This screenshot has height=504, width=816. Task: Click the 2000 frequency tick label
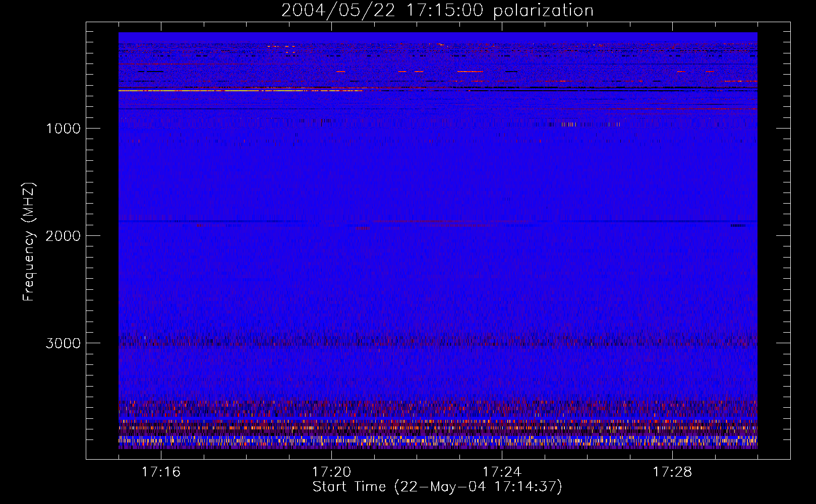point(63,236)
